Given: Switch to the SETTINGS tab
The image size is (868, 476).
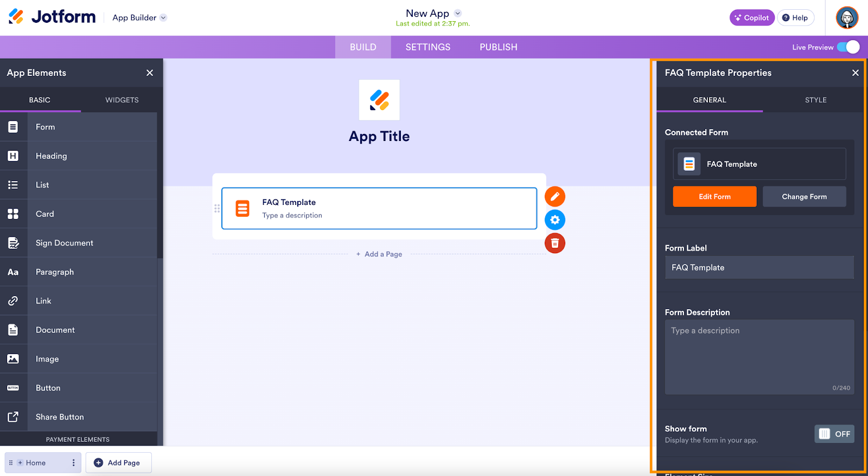Looking at the screenshot, I should click(428, 47).
